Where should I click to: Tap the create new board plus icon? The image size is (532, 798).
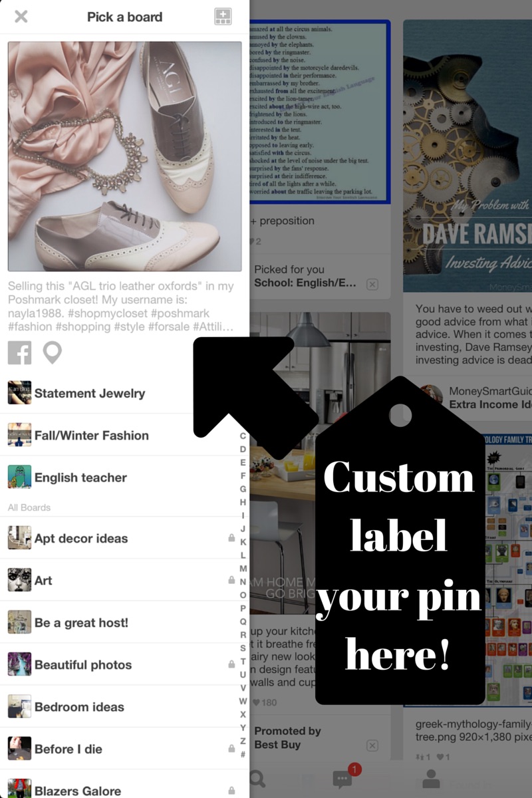(x=223, y=17)
